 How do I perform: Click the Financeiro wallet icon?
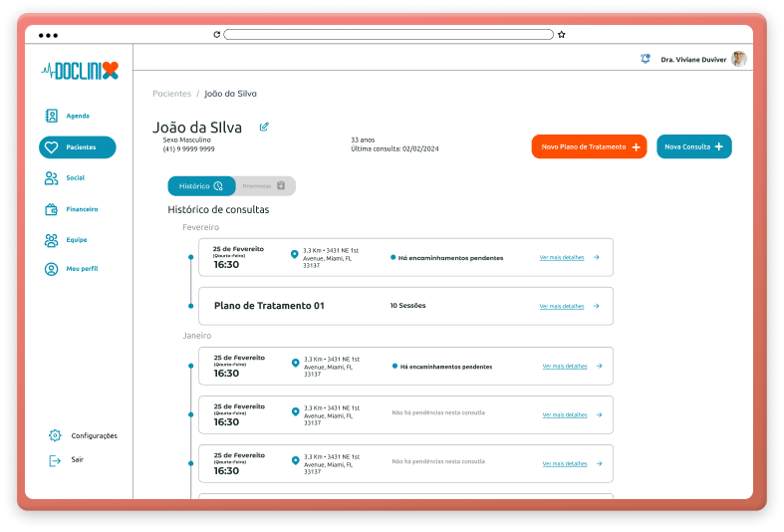pos(51,209)
